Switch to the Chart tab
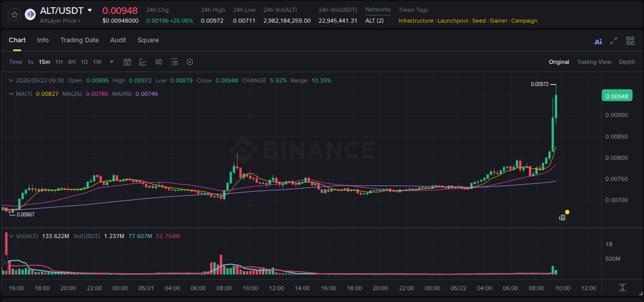This screenshot has height=302, width=644. pos(17,40)
